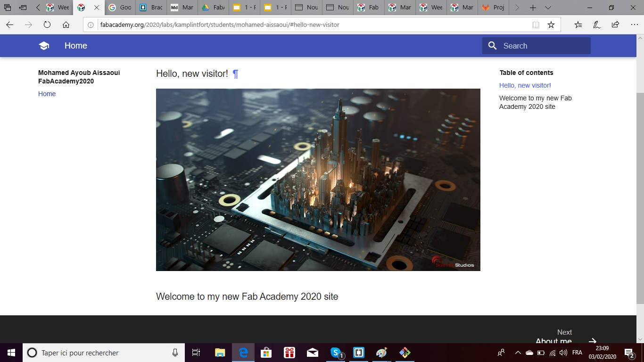
Task: Go forward with the browser forward arrow
Action: point(28,25)
